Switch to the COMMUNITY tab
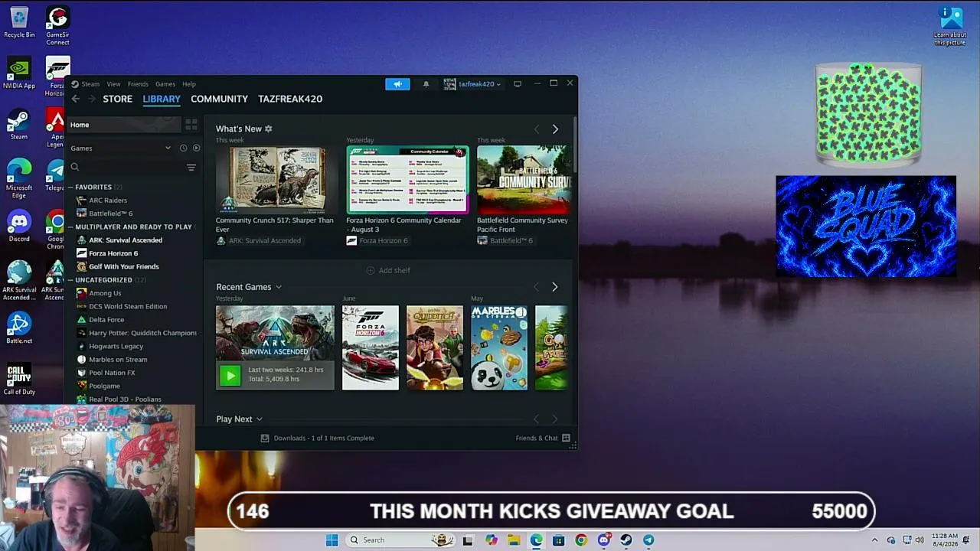980x551 pixels. [x=219, y=99]
